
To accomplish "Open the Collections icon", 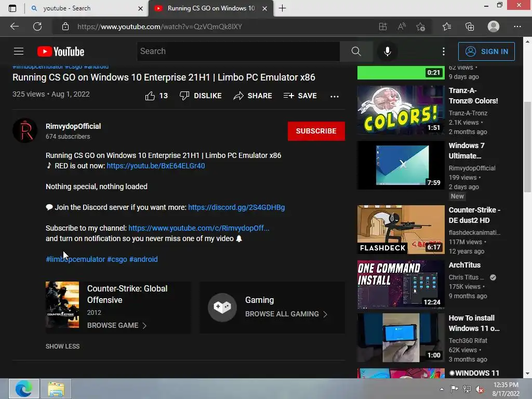I will tap(470, 26).
